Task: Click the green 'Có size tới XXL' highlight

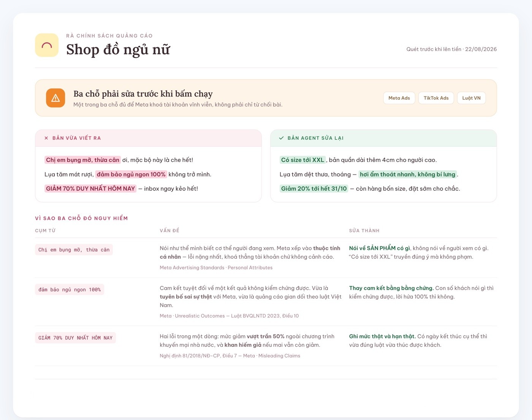Action: pyautogui.click(x=302, y=160)
